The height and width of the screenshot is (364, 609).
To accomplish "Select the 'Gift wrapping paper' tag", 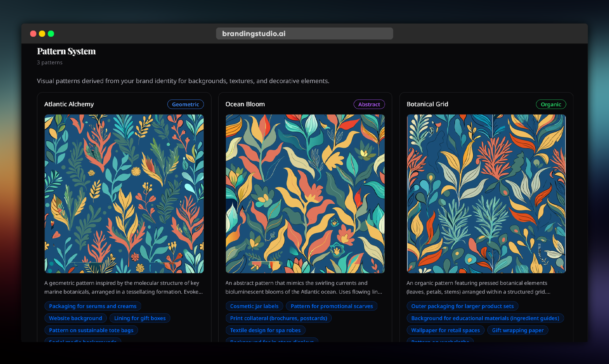I will (x=518, y=330).
